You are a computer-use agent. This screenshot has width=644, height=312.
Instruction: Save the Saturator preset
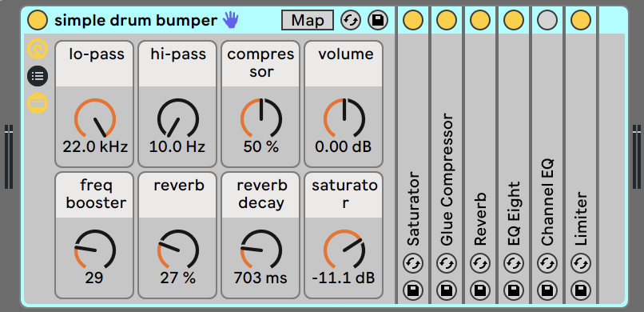pos(413,290)
